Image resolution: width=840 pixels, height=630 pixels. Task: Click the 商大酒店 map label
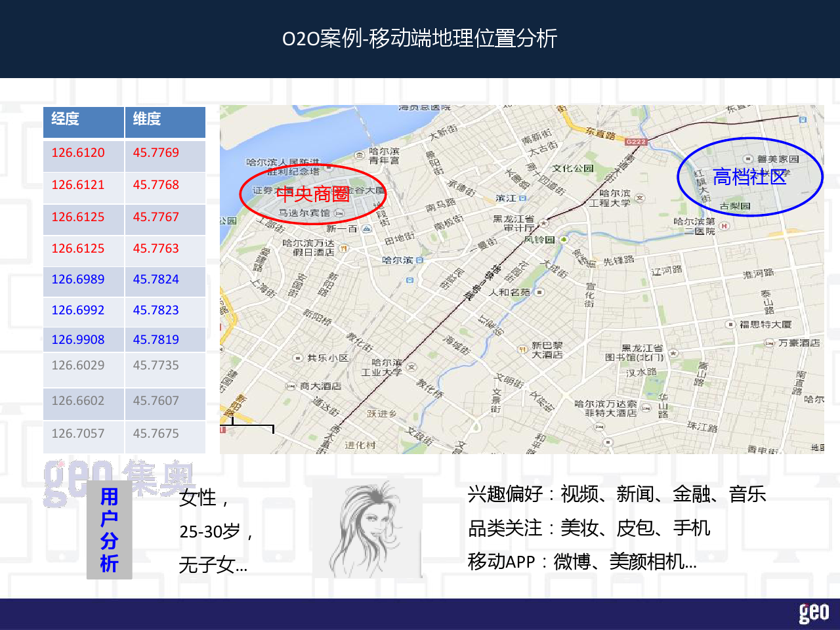pyautogui.click(x=321, y=387)
